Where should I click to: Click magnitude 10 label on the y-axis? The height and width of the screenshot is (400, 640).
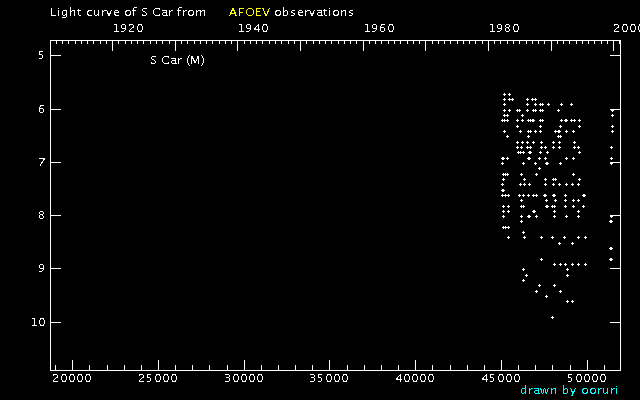37,322
